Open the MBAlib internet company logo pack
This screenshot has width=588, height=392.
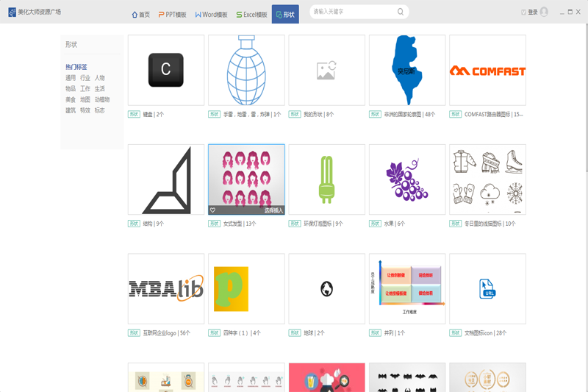tap(166, 288)
